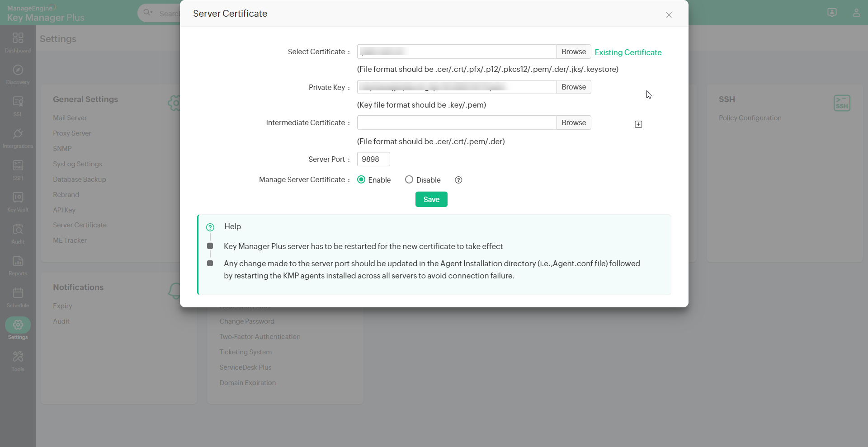
Task: Open the Dashboard sidebar icon
Action: [x=18, y=38]
